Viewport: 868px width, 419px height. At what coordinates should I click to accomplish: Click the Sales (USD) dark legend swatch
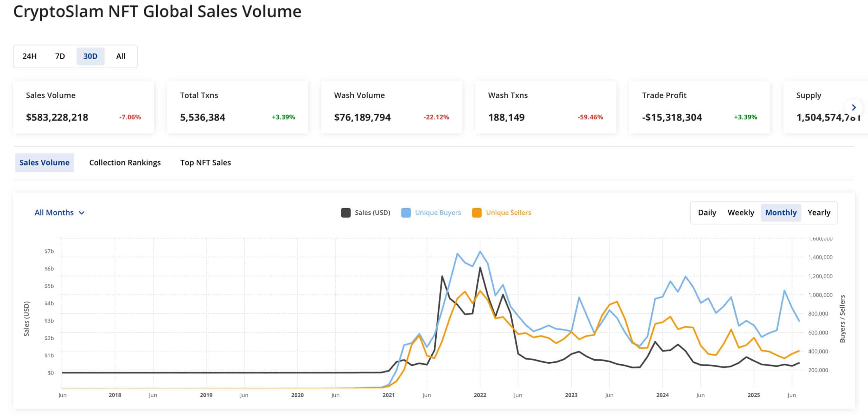tap(346, 213)
